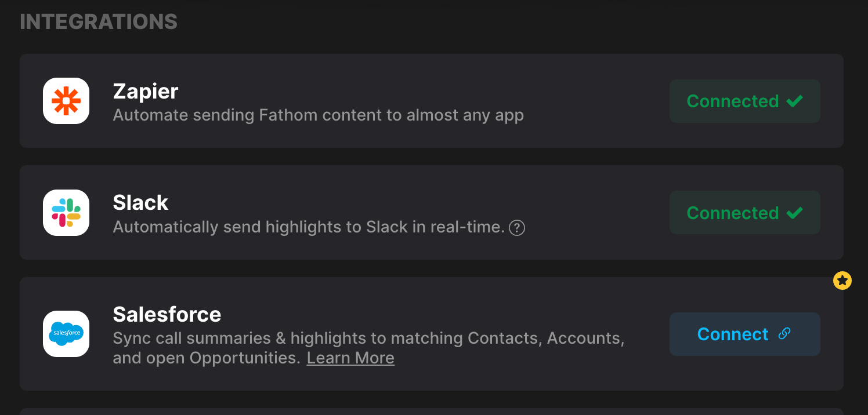Image resolution: width=868 pixels, height=415 pixels.
Task: Select the Salesforce integration title
Action: click(167, 314)
